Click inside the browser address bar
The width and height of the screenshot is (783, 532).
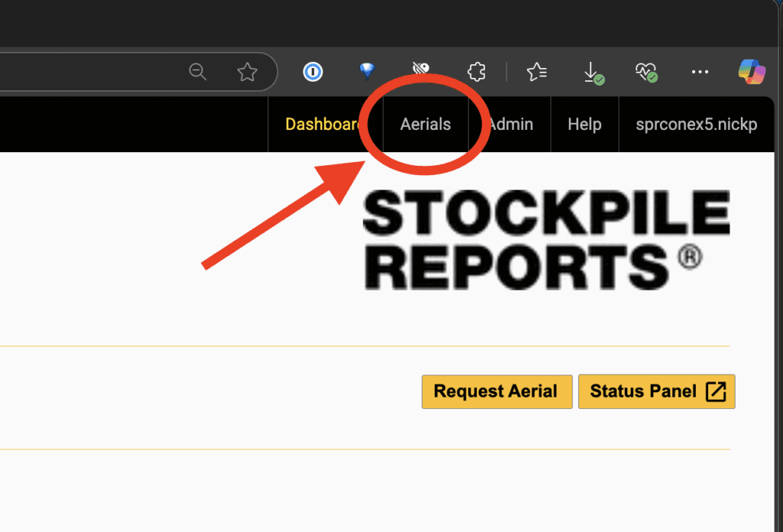(x=92, y=72)
